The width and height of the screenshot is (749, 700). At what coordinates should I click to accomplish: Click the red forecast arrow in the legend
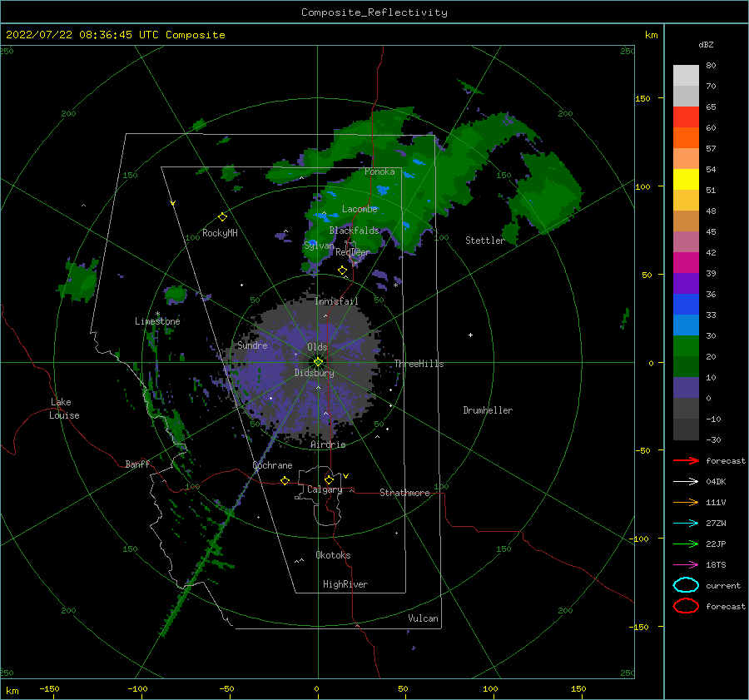pyautogui.click(x=686, y=460)
